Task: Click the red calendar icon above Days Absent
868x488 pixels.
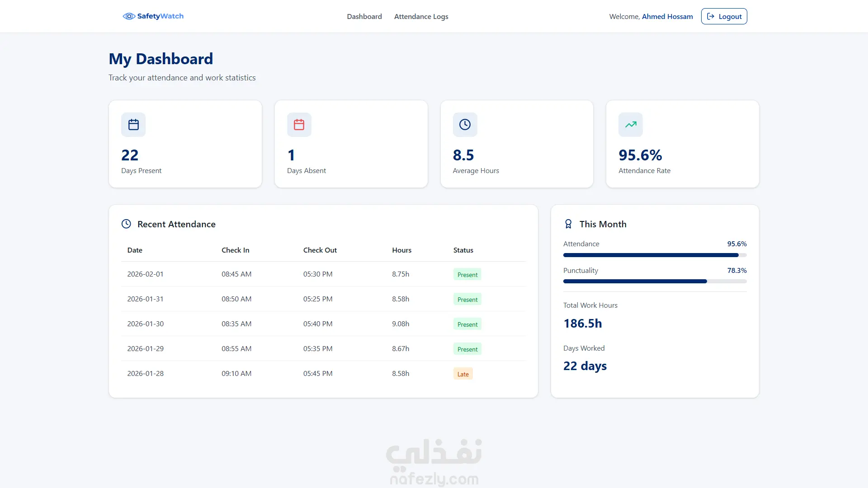Action: point(299,125)
